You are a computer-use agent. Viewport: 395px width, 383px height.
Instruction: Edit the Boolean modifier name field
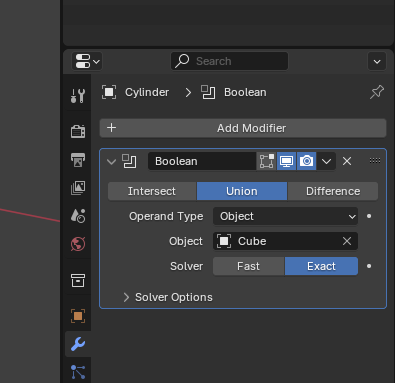point(202,161)
